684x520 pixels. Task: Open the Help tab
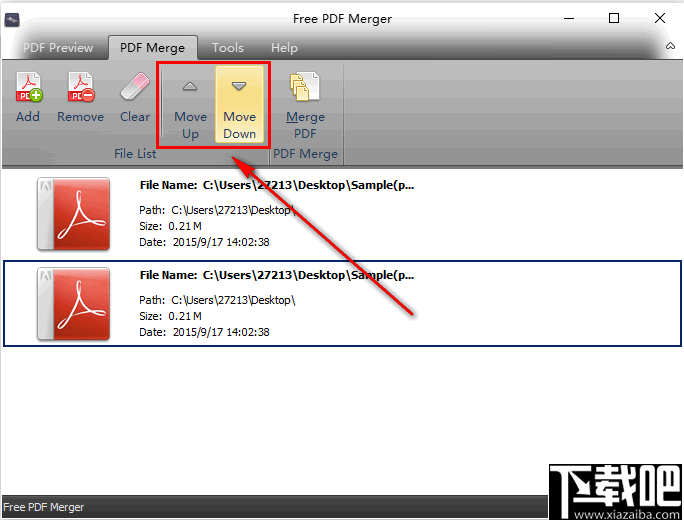[284, 48]
